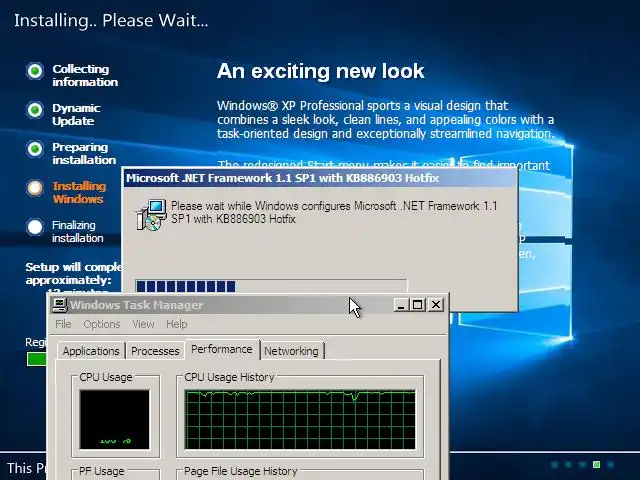The height and width of the screenshot is (480, 640).
Task: Click the Collecting information step indicator
Action: (35, 71)
